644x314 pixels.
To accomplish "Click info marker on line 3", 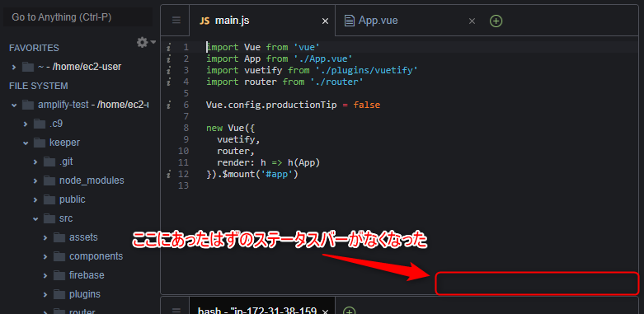I will click(169, 70).
